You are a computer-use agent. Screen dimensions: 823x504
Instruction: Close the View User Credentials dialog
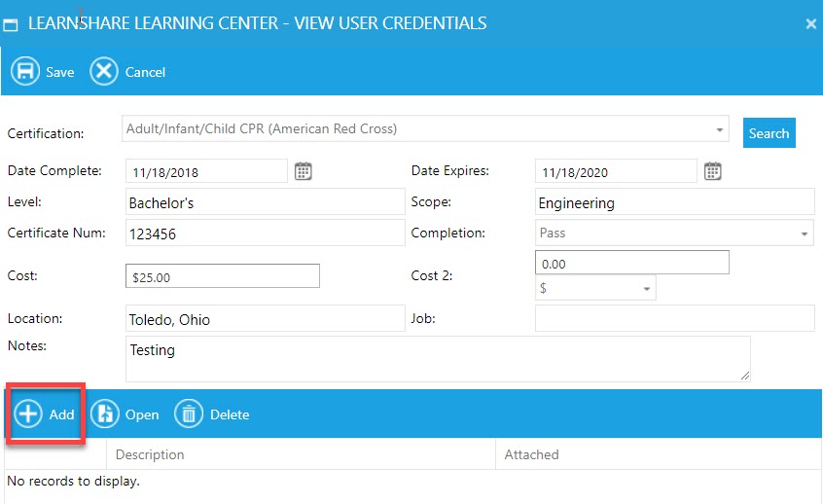[811, 24]
